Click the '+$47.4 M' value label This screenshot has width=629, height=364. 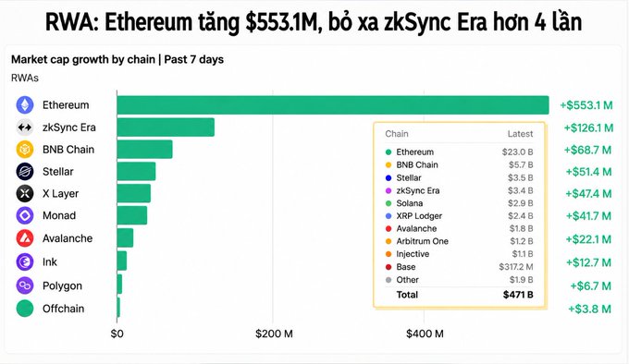[588, 194]
